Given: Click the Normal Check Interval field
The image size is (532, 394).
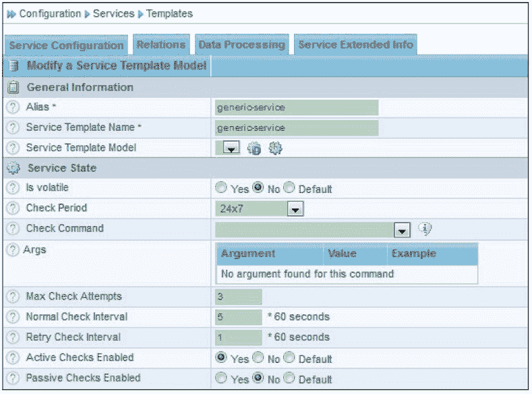Looking at the screenshot, I should click(239, 317).
